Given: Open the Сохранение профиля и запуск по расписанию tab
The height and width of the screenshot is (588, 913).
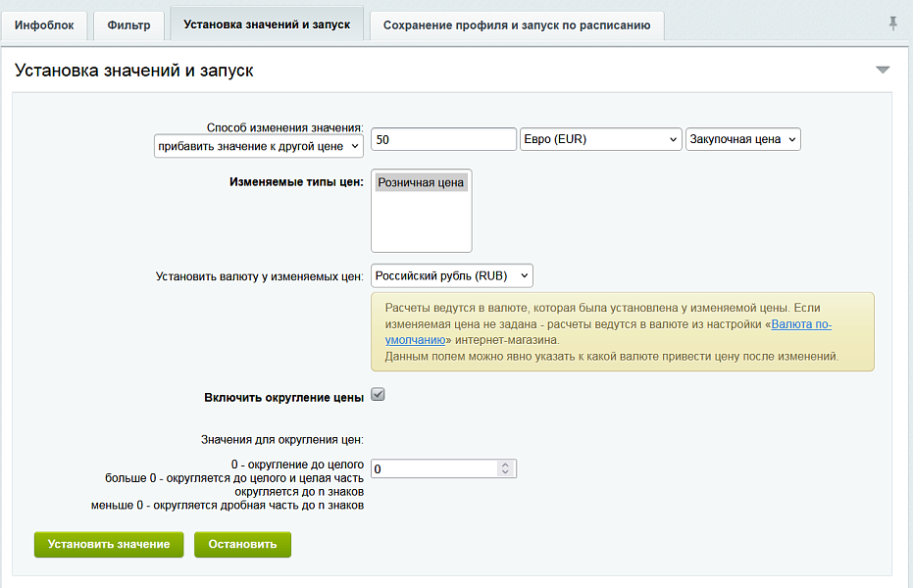Looking at the screenshot, I should (517, 23).
